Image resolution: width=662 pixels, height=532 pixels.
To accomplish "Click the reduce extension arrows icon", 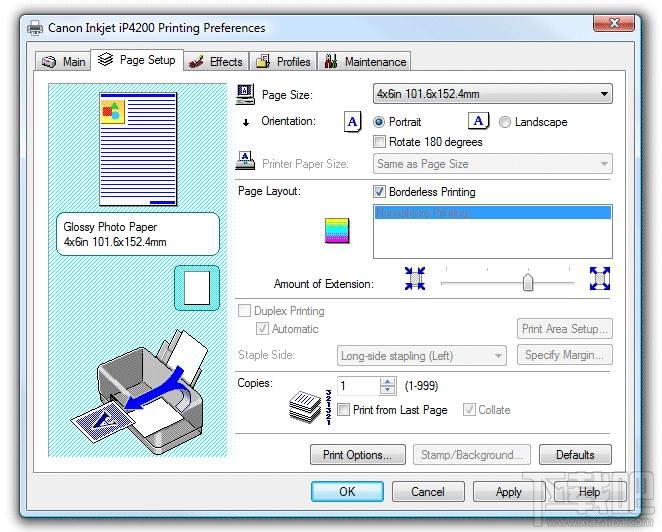I will coord(415,278).
